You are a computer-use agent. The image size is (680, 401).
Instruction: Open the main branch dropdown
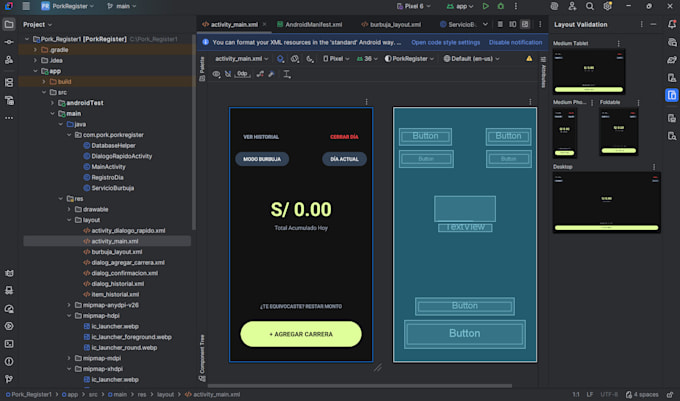(x=122, y=6)
